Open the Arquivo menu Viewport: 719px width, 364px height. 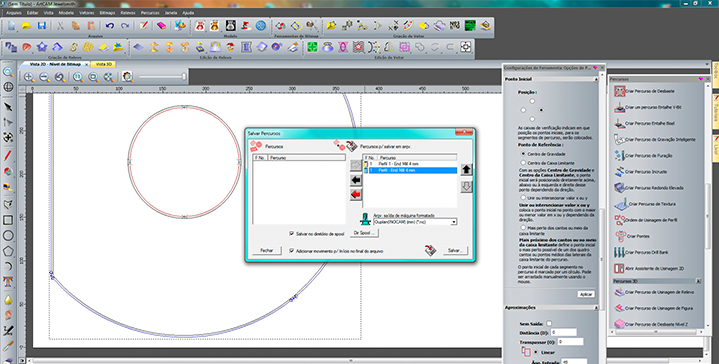pyautogui.click(x=14, y=13)
